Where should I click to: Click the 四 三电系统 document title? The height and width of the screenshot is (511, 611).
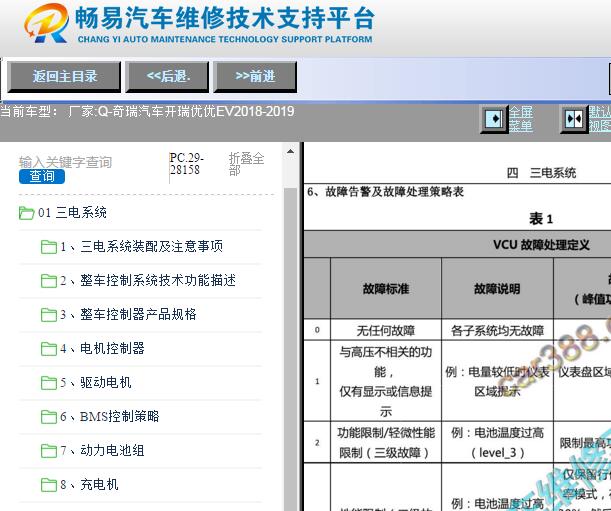(x=541, y=173)
